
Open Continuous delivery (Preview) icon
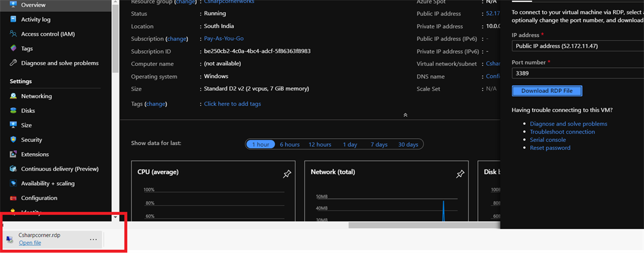(14, 169)
